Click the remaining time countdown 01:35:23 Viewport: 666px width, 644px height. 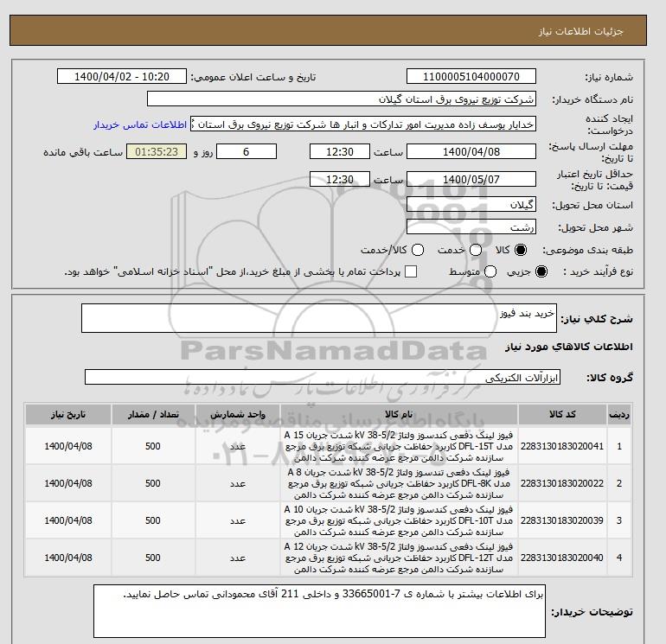click(x=157, y=151)
